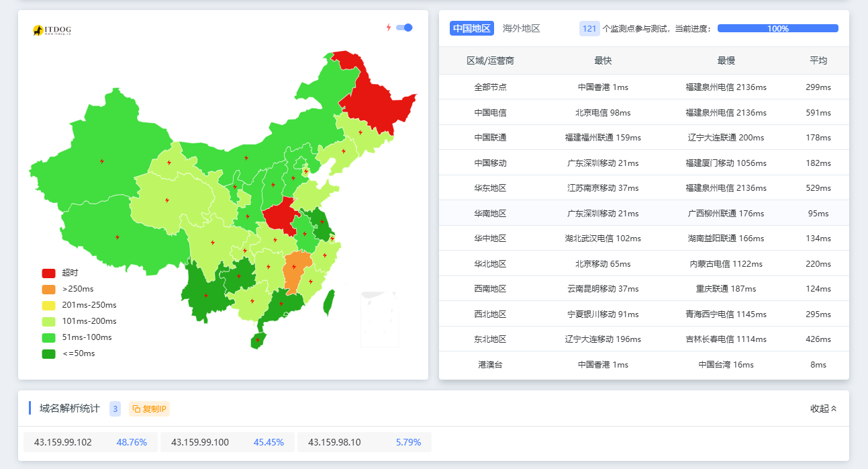868x469 pixels.
Task: Click the ITDOG logo
Action: pyautogui.click(x=52, y=30)
